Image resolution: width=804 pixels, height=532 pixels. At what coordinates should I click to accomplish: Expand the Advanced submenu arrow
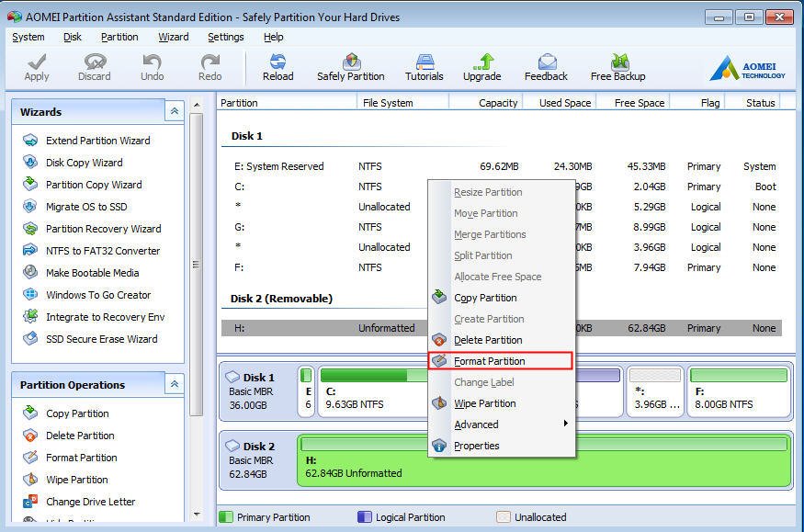pyautogui.click(x=566, y=424)
